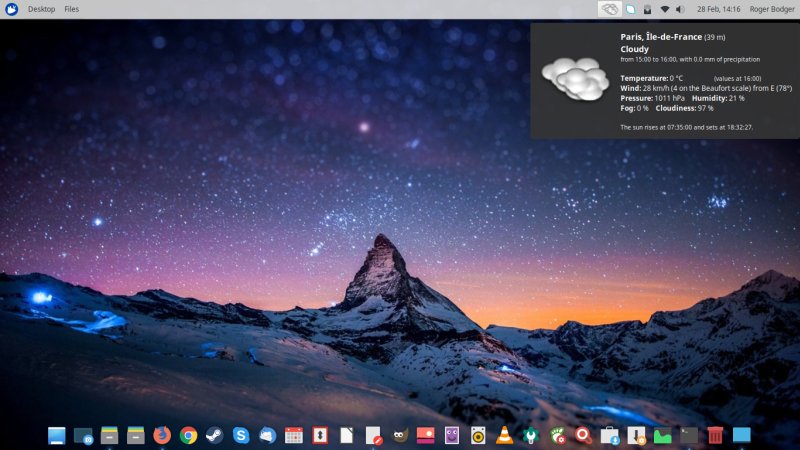
Task: Open Skype in the dock
Action: click(241, 435)
